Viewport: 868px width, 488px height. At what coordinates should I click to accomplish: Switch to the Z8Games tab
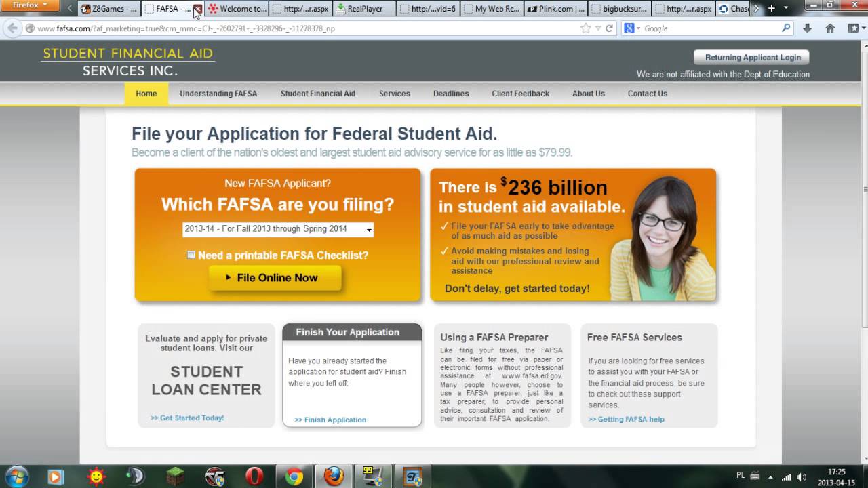coord(108,9)
